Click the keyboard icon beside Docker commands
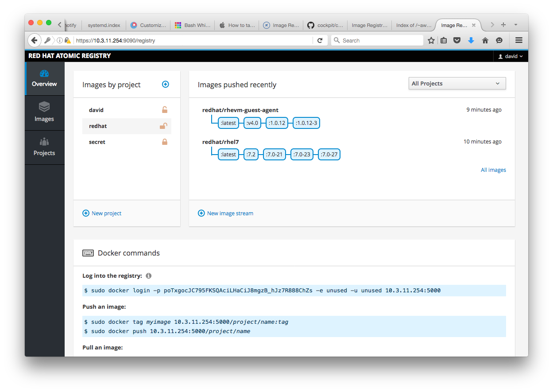 tap(88, 252)
